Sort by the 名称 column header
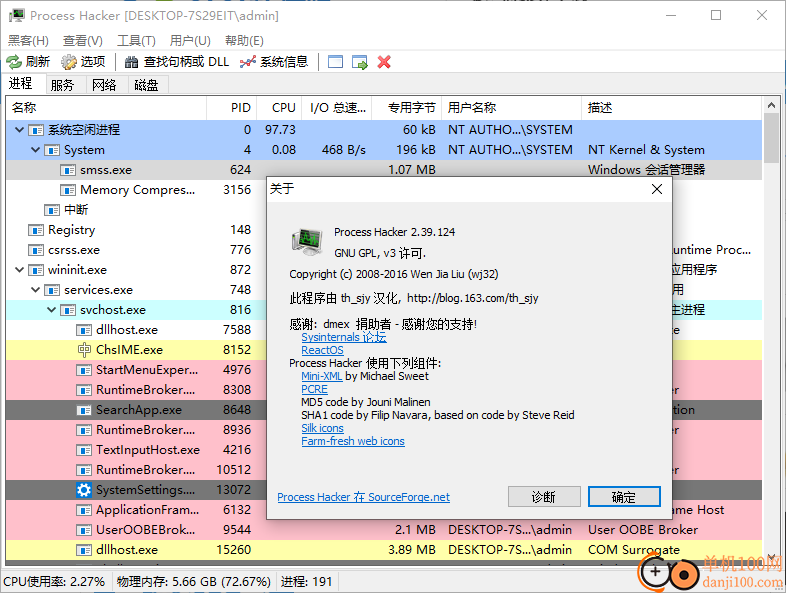The width and height of the screenshot is (786, 593). click(106, 108)
